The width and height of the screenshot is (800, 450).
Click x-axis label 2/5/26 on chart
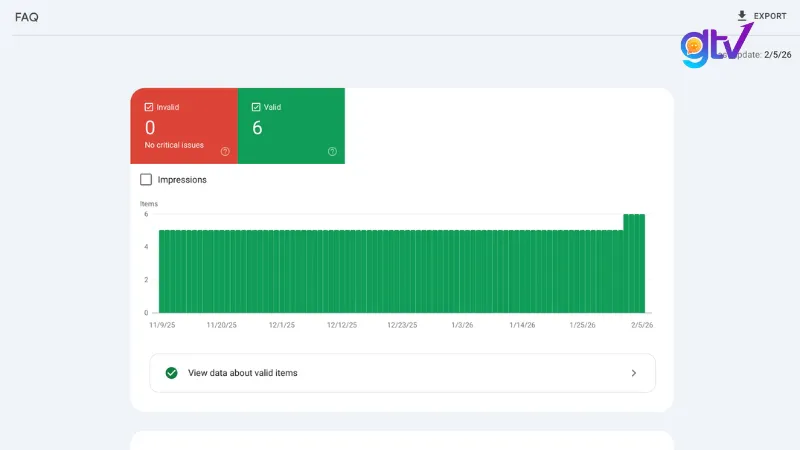[x=642, y=325]
